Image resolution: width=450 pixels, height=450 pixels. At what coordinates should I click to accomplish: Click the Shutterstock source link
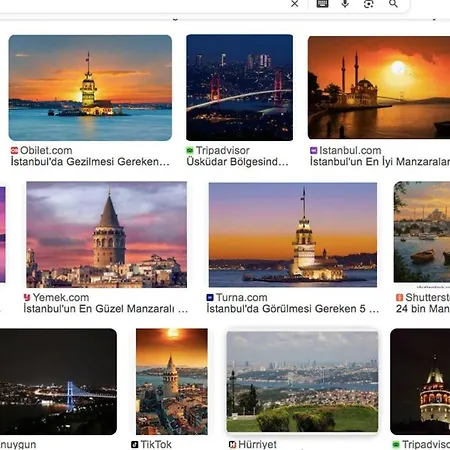click(427, 297)
